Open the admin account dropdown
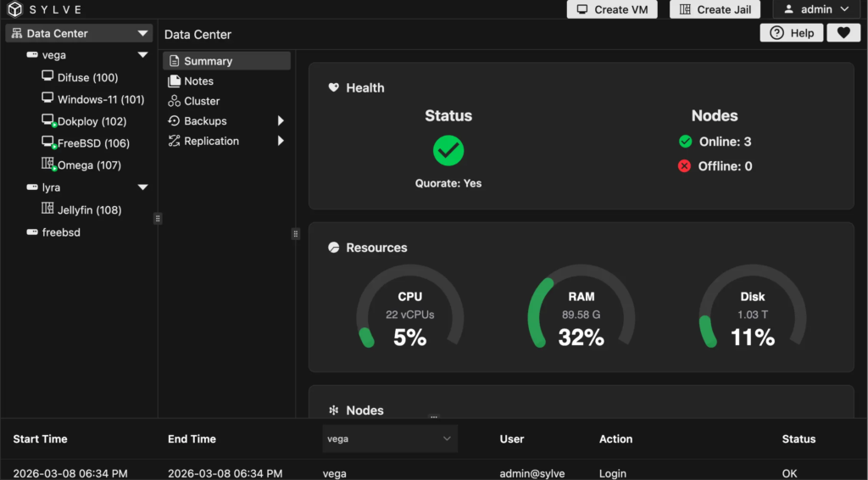 816,9
